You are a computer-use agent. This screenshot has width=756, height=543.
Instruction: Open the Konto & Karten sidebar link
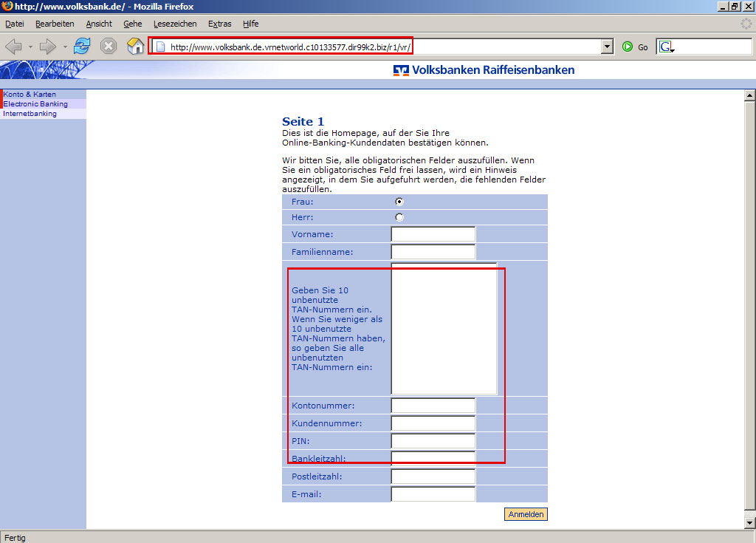(30, 94)
